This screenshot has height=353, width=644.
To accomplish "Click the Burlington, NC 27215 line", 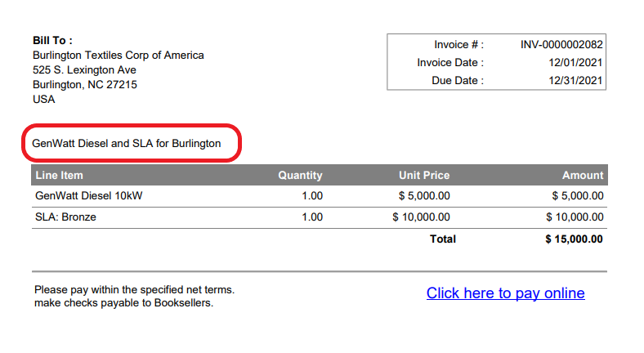I will coord(84,84).
